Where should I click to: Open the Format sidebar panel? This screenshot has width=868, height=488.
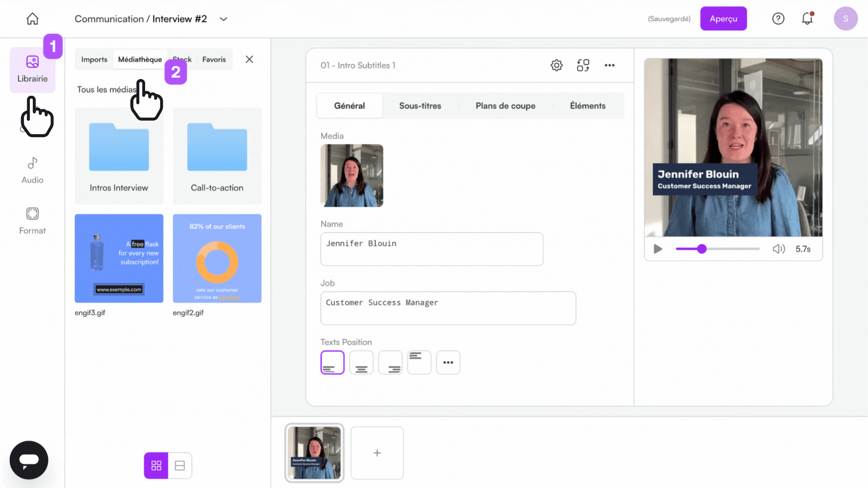pos(33,221)
